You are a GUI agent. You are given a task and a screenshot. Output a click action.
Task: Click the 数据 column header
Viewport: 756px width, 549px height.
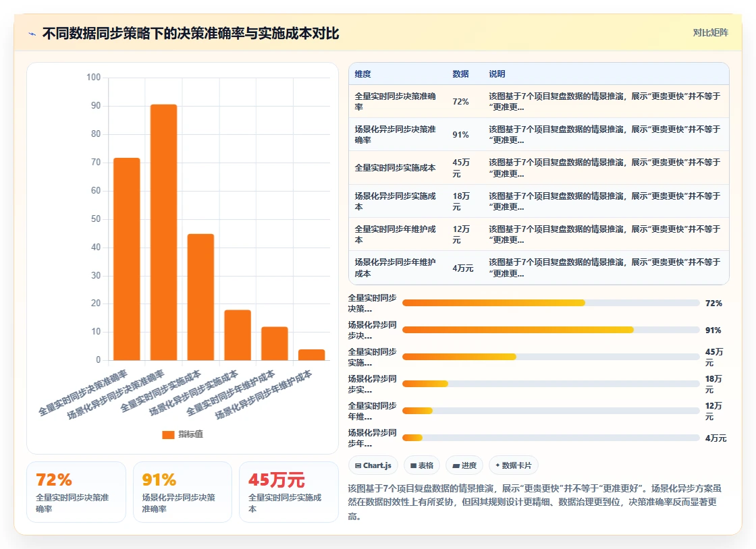tap(460, 74)
